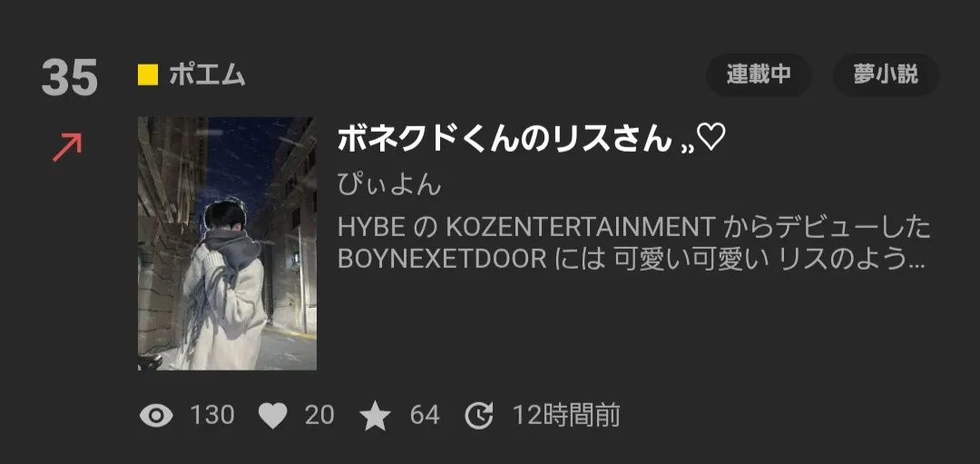Click the eye views icon

(x=156, y=415)
